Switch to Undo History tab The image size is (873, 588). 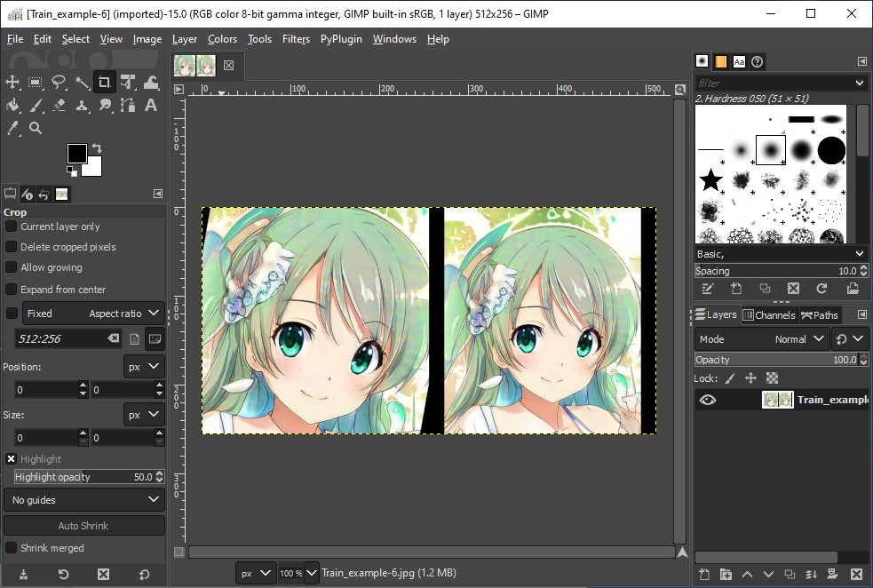tap(44, 194)
